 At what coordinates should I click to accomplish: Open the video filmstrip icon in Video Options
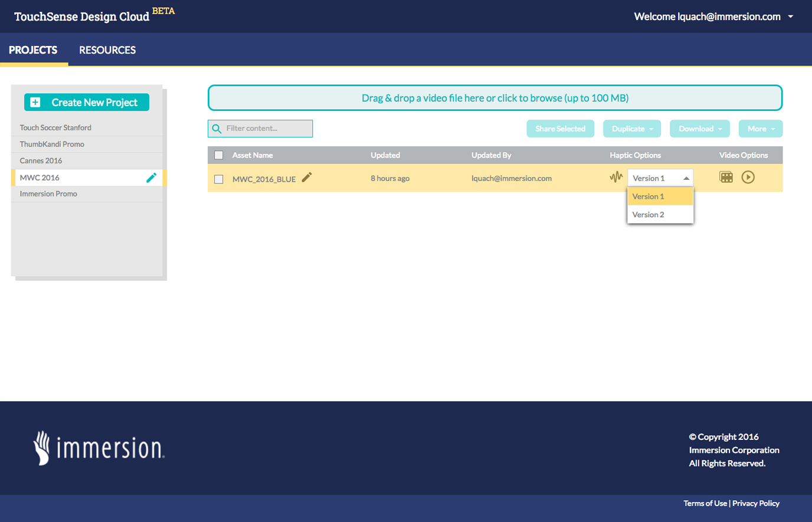click(726, 177)
